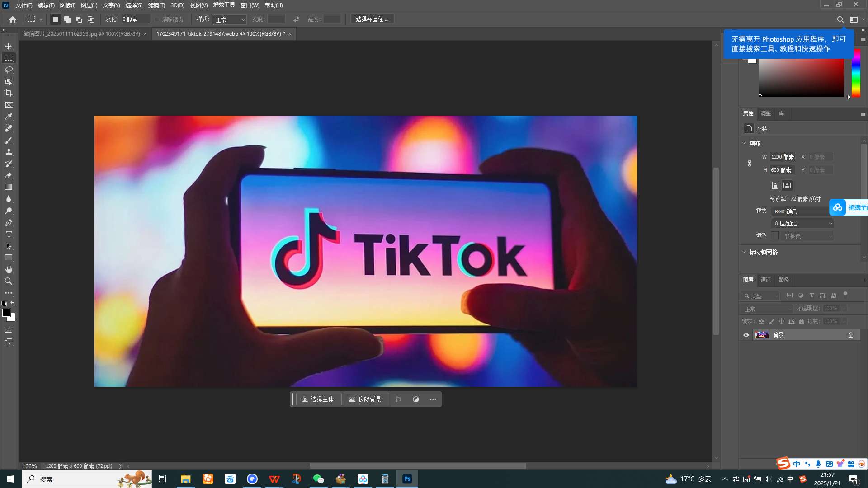868x488 pixels.
Task: Choose New Selection mode button
Action: (x=56, y=19)
